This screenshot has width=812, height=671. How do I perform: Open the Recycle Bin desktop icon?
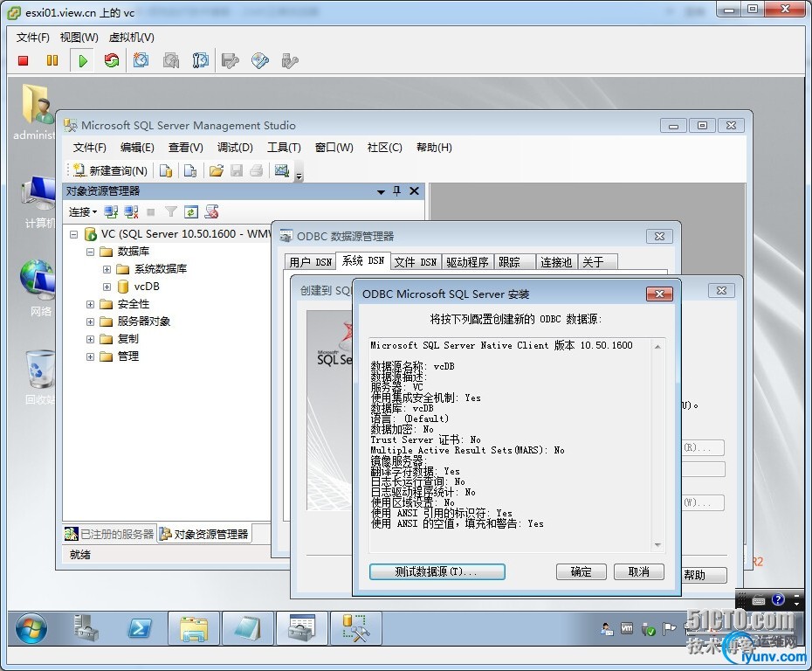click(40, 376)
